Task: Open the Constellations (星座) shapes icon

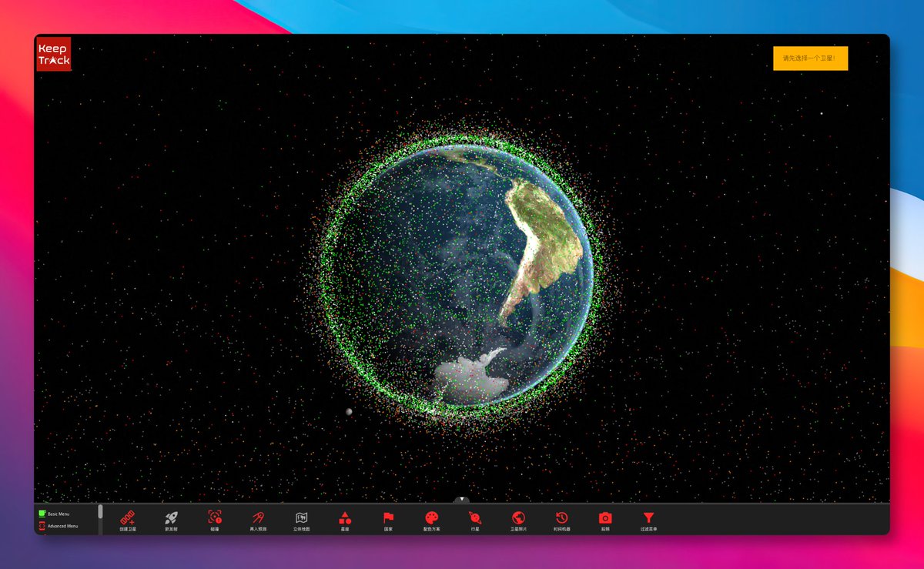Action: coord(345,520)
